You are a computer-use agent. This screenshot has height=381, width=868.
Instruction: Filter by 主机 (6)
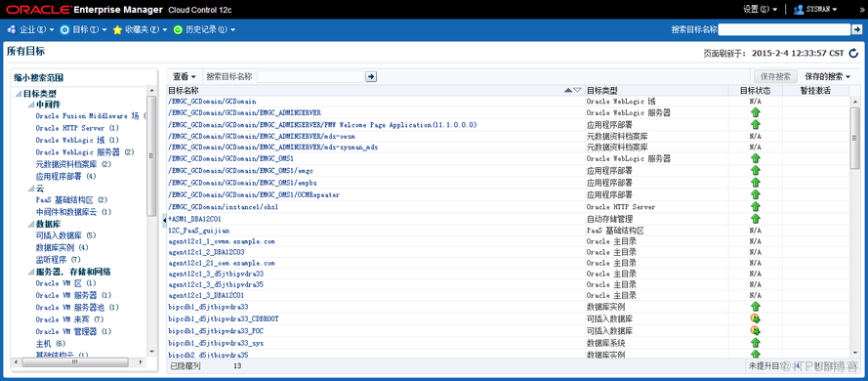pyautogui.click(x=51, y=344)
